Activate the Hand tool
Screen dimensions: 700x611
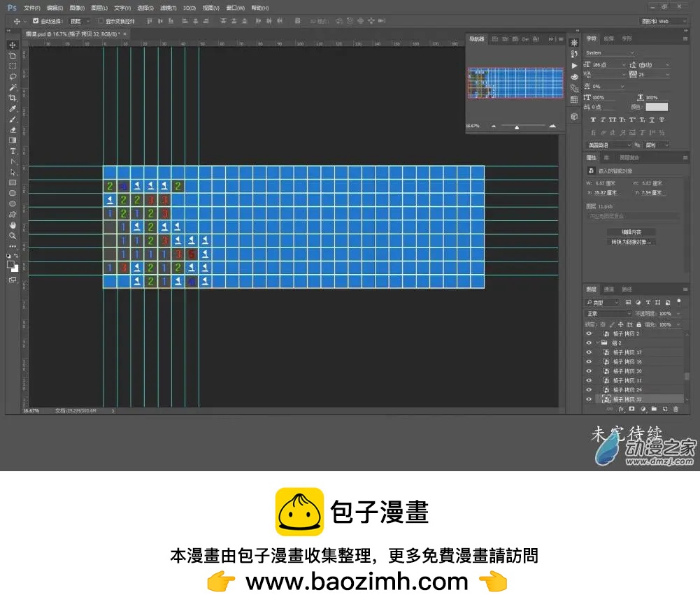pyautogui.click(x=13, y=225)
